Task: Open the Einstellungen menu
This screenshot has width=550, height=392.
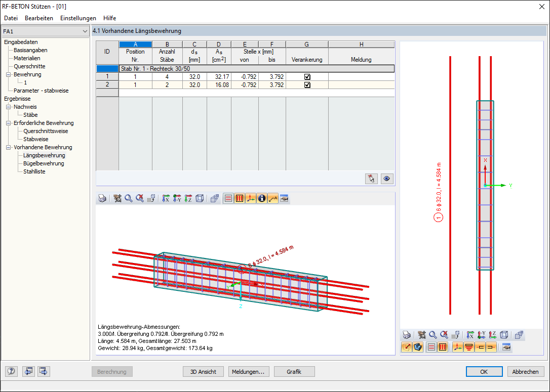Action: pos(78,18)
